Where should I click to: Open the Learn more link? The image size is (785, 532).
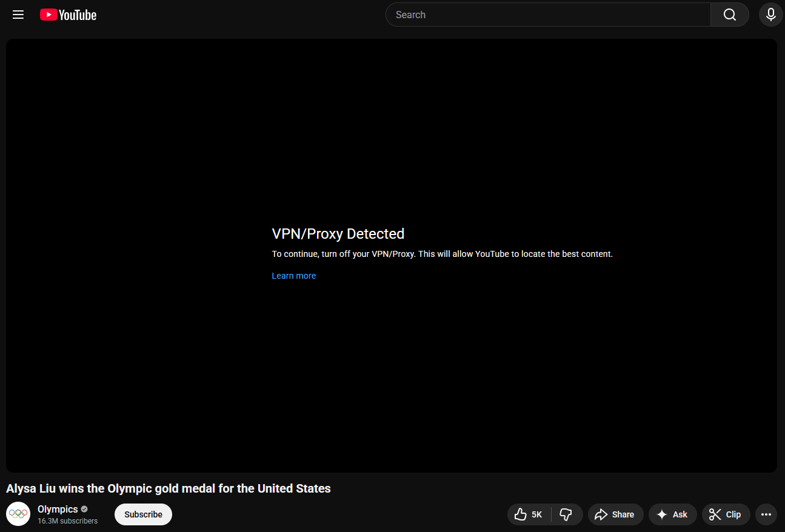[293, 276]
